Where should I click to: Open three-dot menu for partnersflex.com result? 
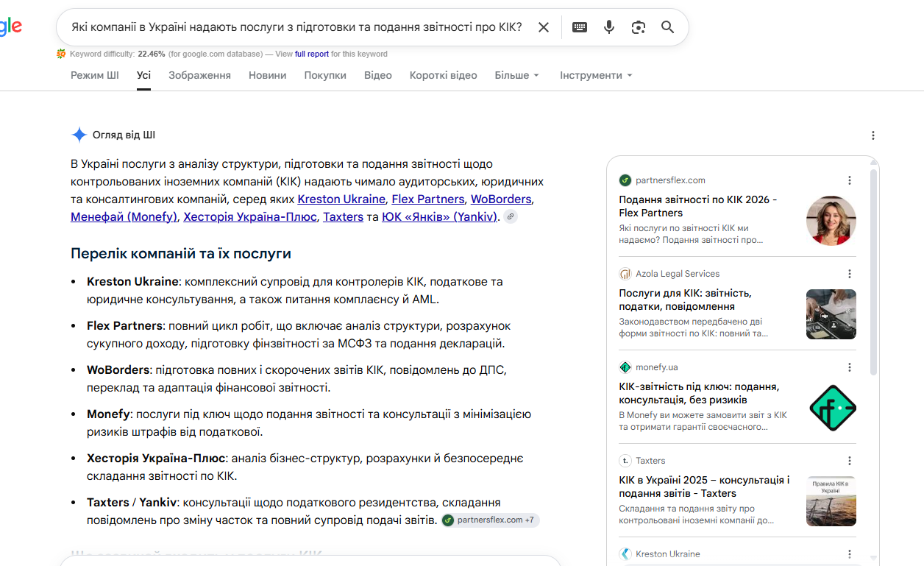coord(850,180)
